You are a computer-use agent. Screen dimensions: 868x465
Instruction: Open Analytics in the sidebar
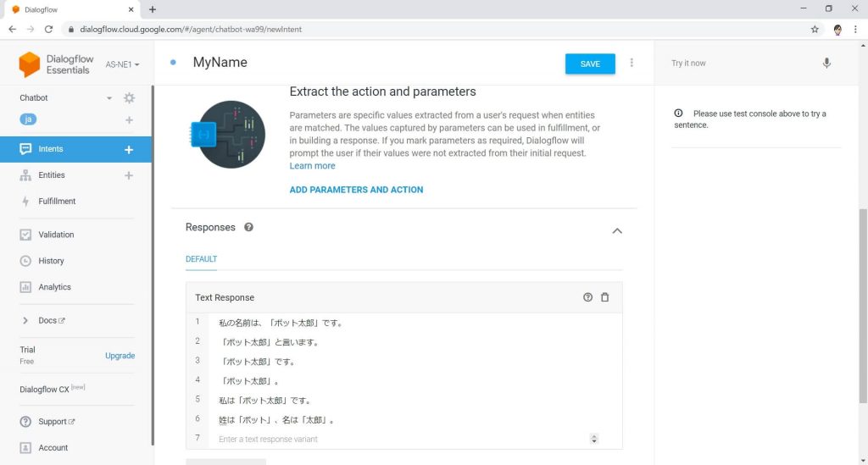pos(55,287)
